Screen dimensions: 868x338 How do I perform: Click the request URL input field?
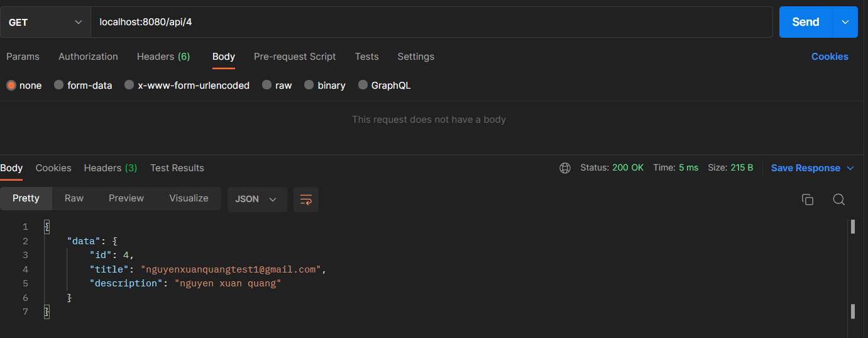(431, 22)
